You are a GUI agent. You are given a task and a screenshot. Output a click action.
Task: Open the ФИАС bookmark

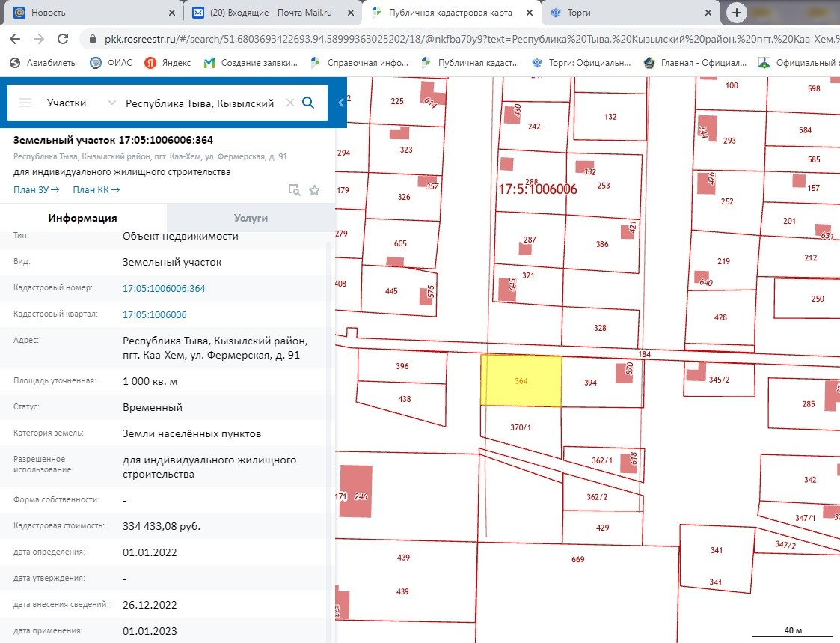point(111,63)
